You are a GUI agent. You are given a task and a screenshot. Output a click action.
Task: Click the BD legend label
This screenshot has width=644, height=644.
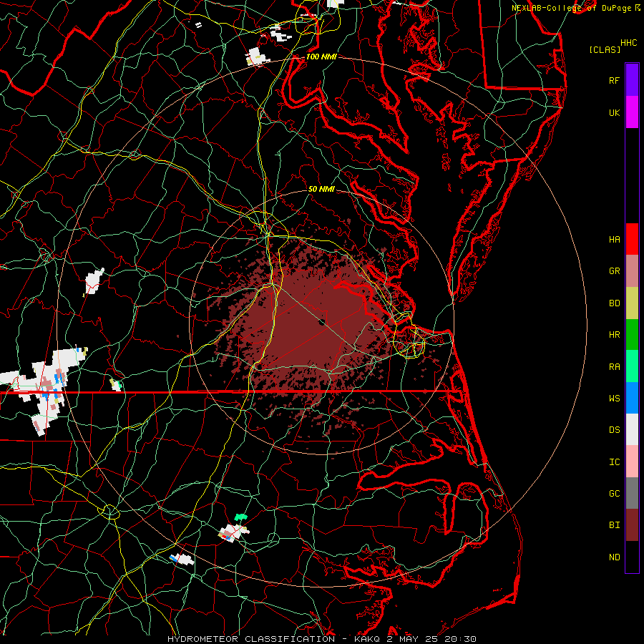614,303
